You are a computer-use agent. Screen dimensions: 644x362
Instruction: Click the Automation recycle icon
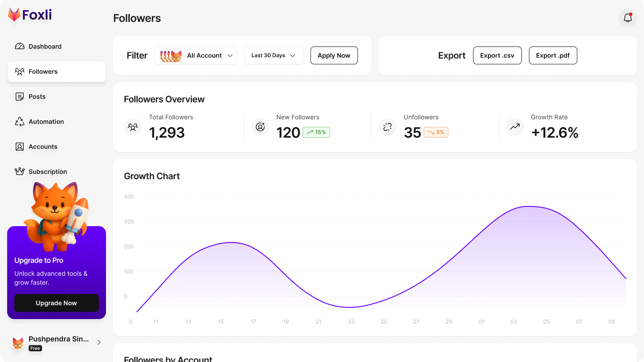point(20,122)
